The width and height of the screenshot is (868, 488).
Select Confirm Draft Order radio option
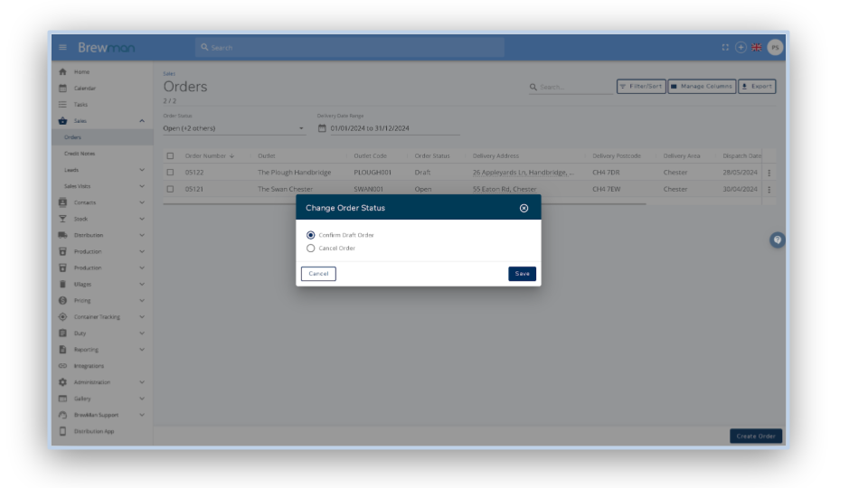point(310,235)
